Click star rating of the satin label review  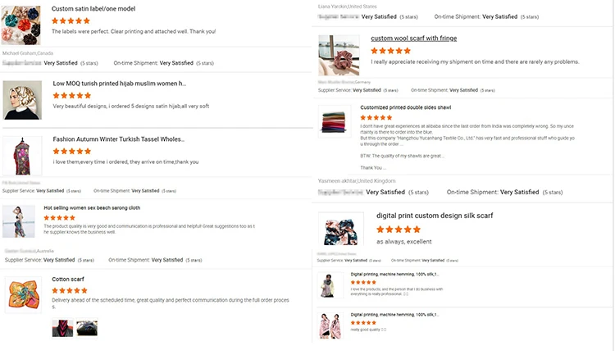point(71,20)
